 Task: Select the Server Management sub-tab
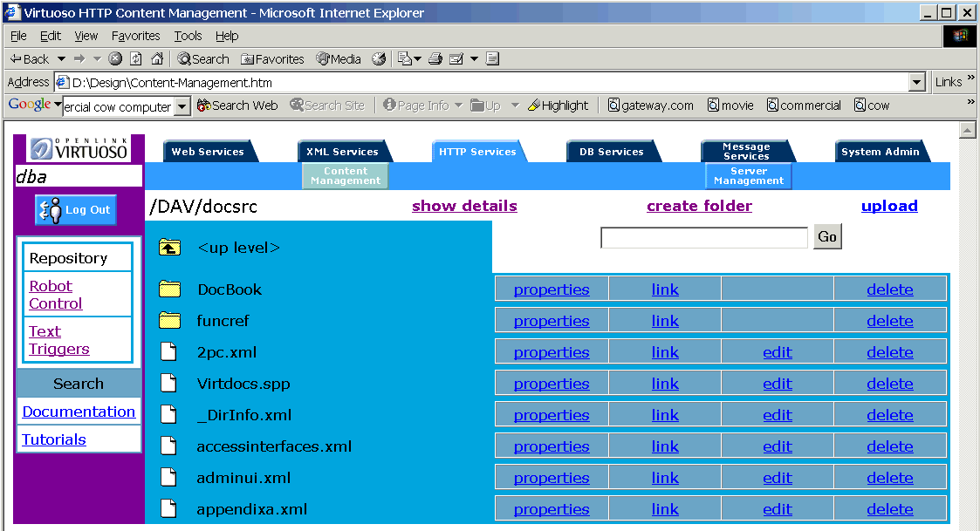tap(748, 176)
